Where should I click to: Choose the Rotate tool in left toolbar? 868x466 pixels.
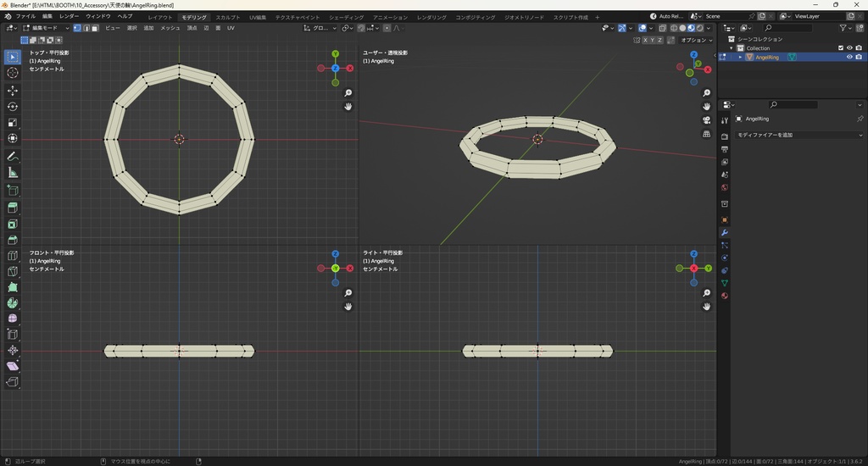[13, 107]
